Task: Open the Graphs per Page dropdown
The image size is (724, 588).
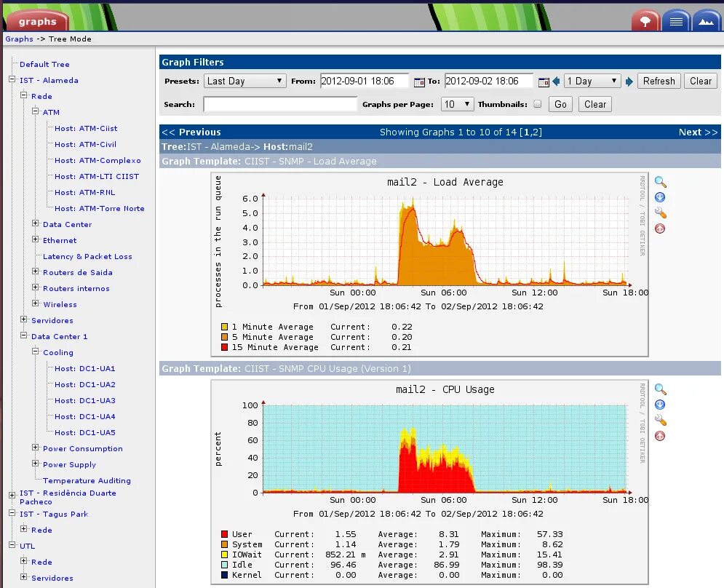Action: 457,104
